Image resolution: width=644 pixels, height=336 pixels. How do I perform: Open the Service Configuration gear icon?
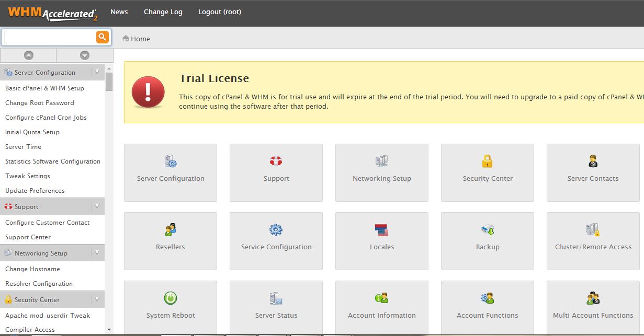click(276, 230)
